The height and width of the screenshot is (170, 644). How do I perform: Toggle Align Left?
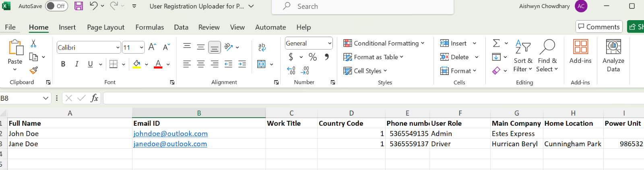pos(187,64)
